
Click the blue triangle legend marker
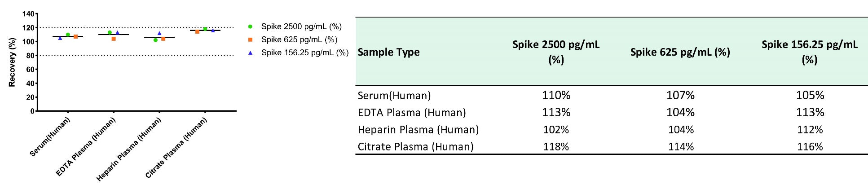coord(250,53)
